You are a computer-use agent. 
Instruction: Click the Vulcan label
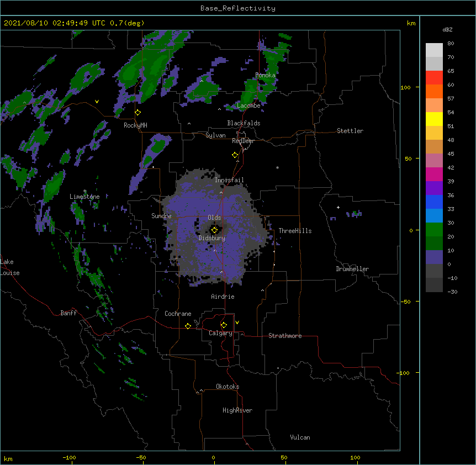[300, 437]
